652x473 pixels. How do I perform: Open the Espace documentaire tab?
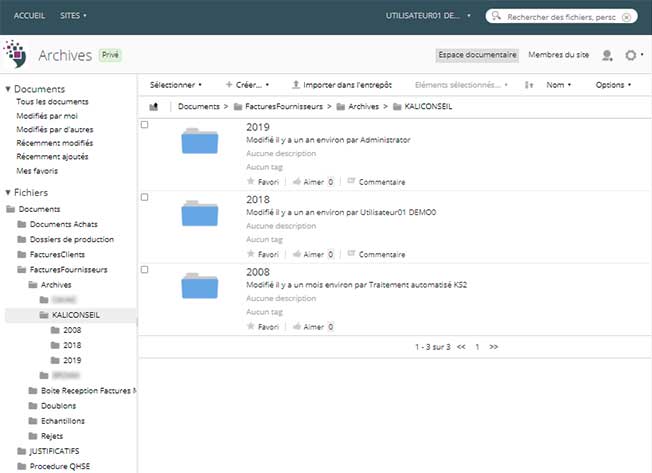[477, 55]
